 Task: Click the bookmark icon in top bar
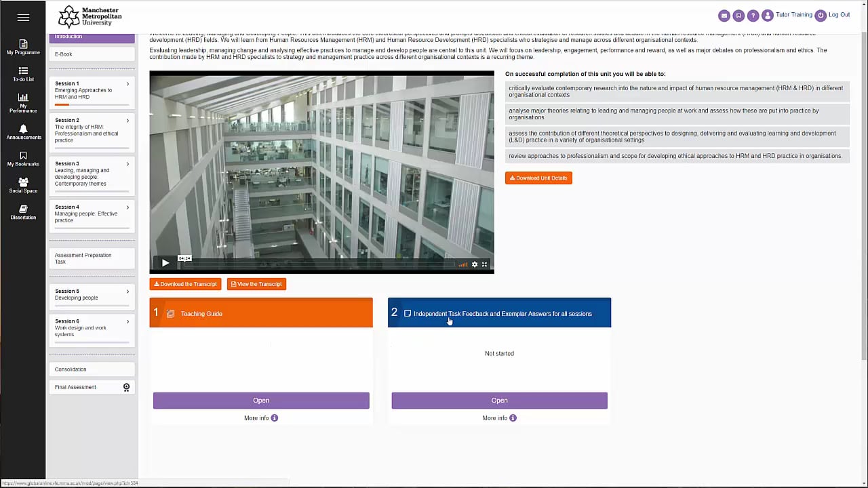click(738, 16)
